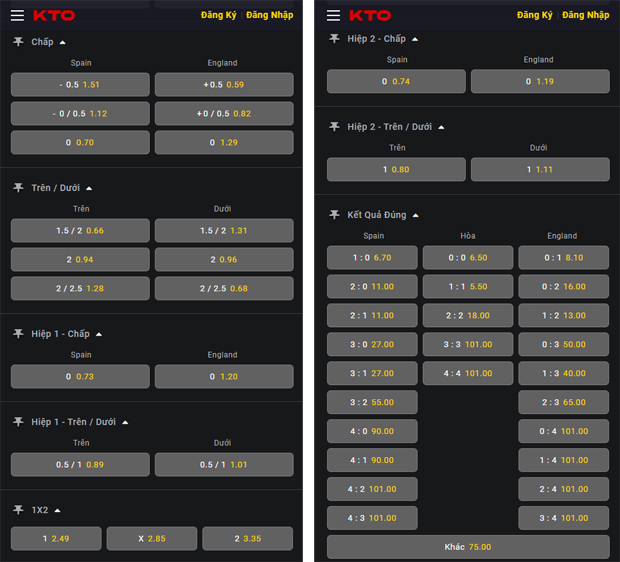Image resolution: width=620 pixels, height=562 pixels.
Task: Pick correct score 0:0 at 6.50
Action: click(467, 258)
